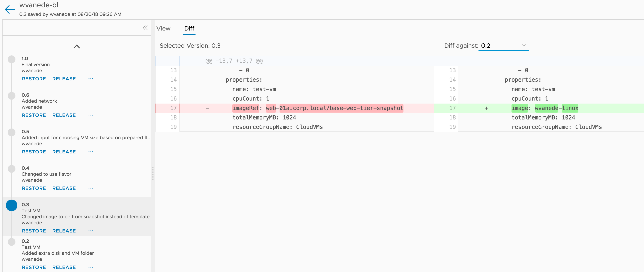Viewport: 644px width, 272px height.
Task: Open more options for version 0.6
Action: click(x=91, y=115)
